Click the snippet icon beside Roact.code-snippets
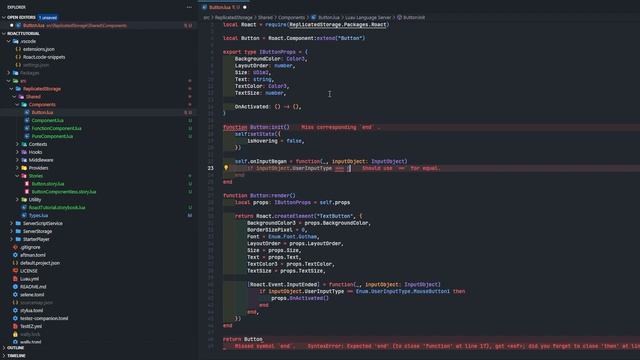The width and height of the screenshot is (640, 360). (x=18, y=57)
